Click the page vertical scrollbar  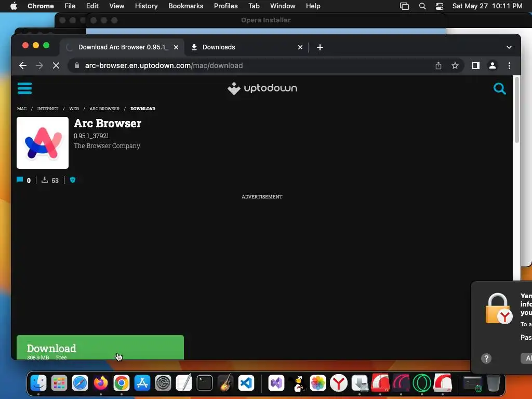(517, 110)
